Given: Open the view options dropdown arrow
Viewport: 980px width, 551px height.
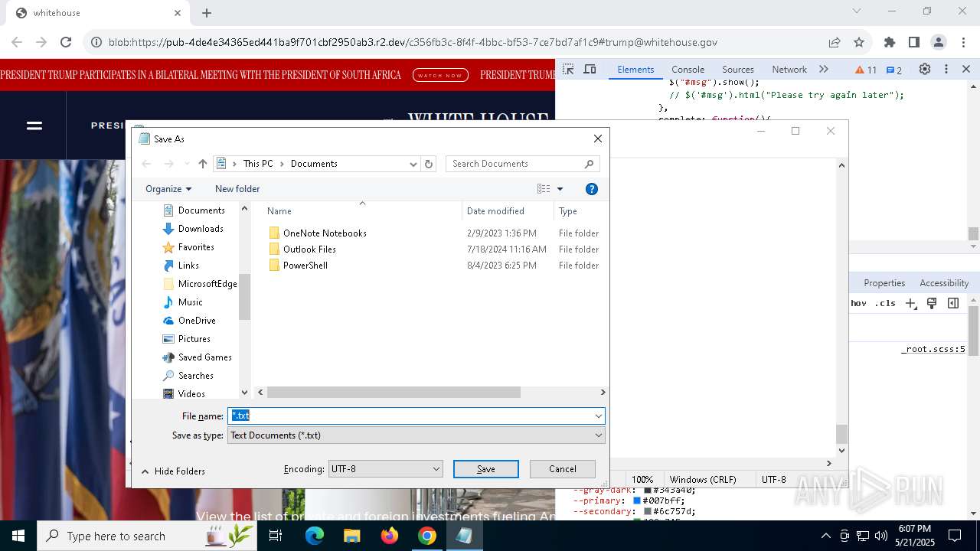Looking at the screenshot, I should [560, 189].
